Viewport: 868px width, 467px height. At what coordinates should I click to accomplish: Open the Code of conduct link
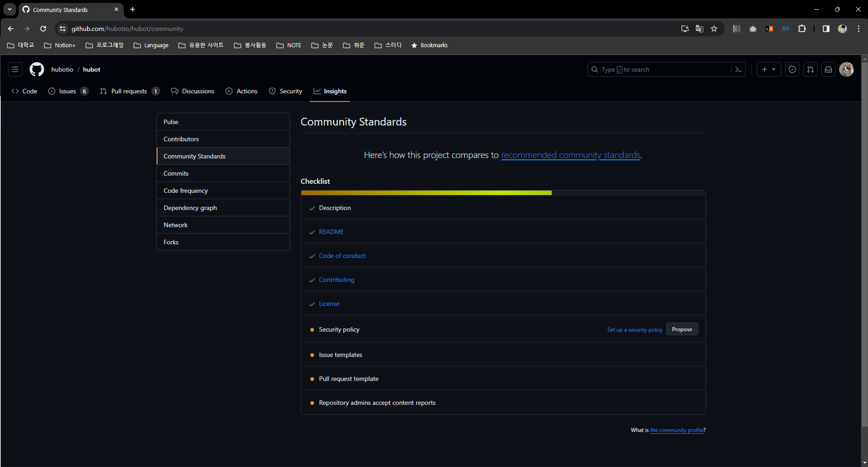[342, 256]
